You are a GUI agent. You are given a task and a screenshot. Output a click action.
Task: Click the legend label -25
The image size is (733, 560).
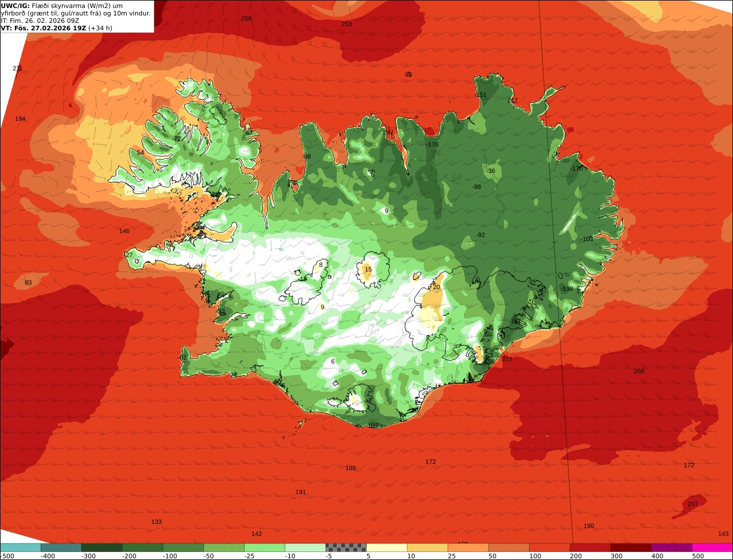(x=250, y=556)
